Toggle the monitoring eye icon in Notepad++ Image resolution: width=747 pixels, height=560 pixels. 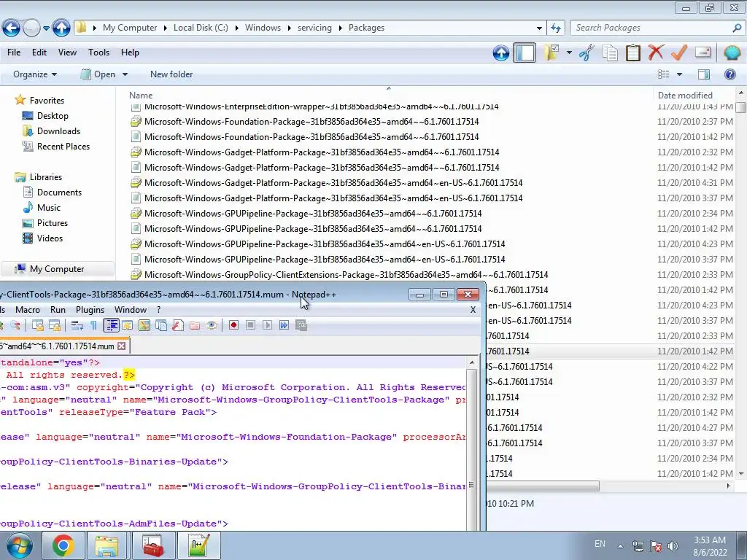pos(212,325)
